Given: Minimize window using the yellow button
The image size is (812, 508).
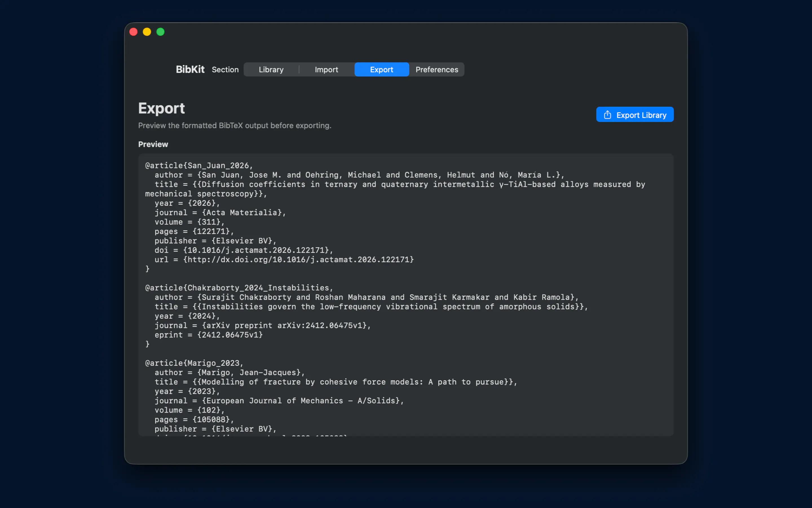Looking at the screenshot, I should [147, 32].
